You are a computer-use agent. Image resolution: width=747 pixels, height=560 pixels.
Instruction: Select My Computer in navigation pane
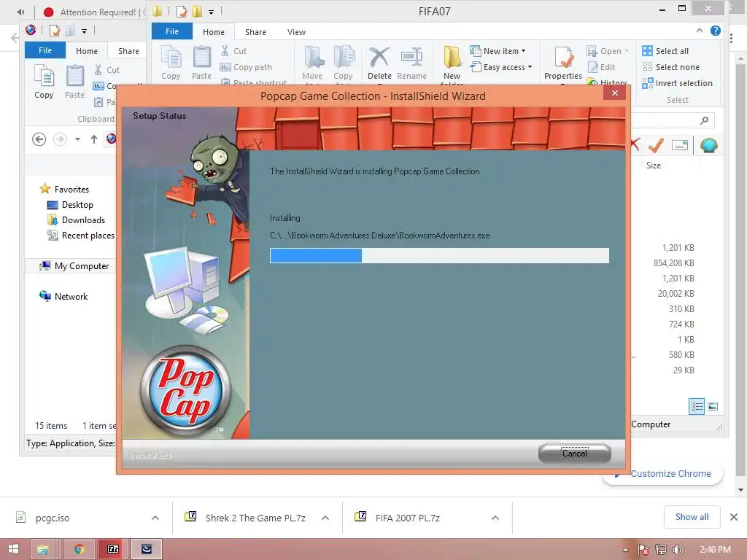pos(74,265)
